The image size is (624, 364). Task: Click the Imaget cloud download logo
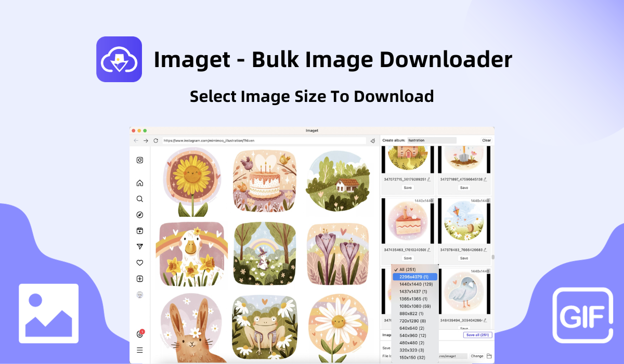[x=119, y=59]
